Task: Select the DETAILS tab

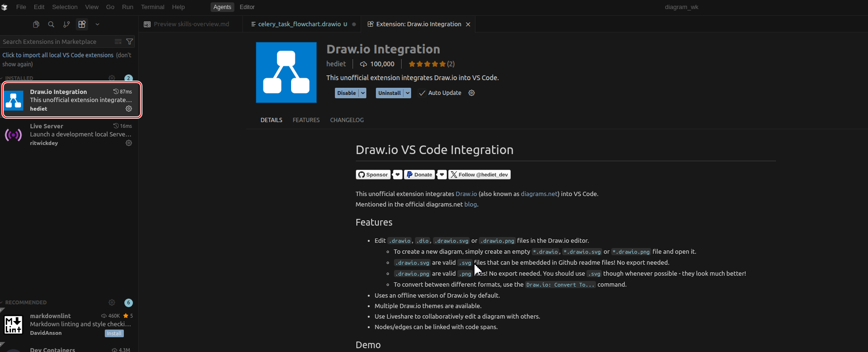Action: pyautogui.click(x=272, y=120)
